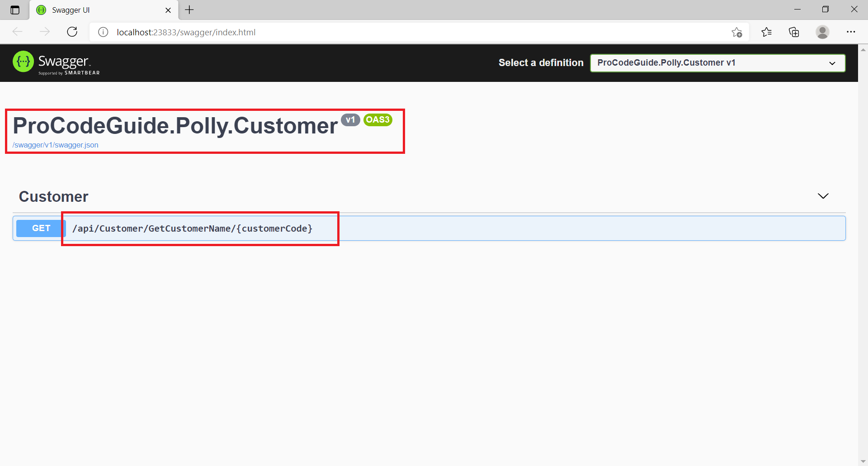The width and height of the screenshot is (868, 466).
Task: Click the OAS3 badge next to the title
Action: (377, 119)
